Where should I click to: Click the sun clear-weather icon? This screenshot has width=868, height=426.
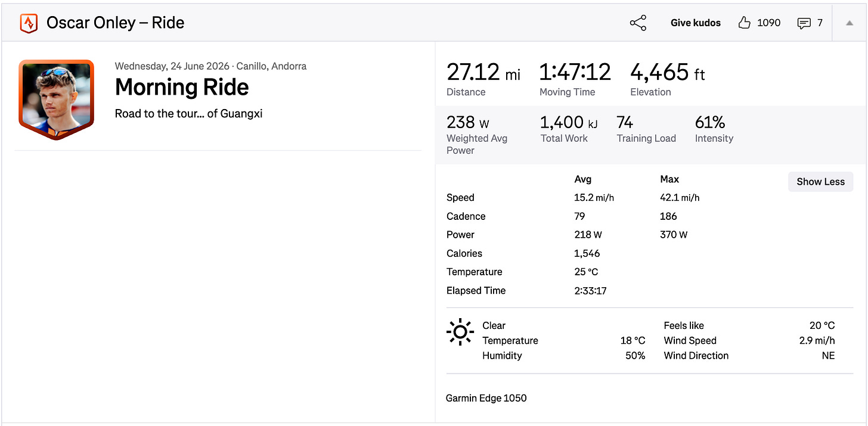pyautogui.click(x=460, y=332)
